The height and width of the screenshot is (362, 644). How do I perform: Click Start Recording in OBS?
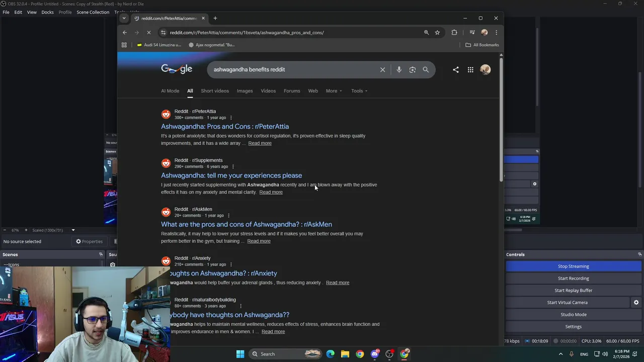pyautogui.click(x=573, y=279)
